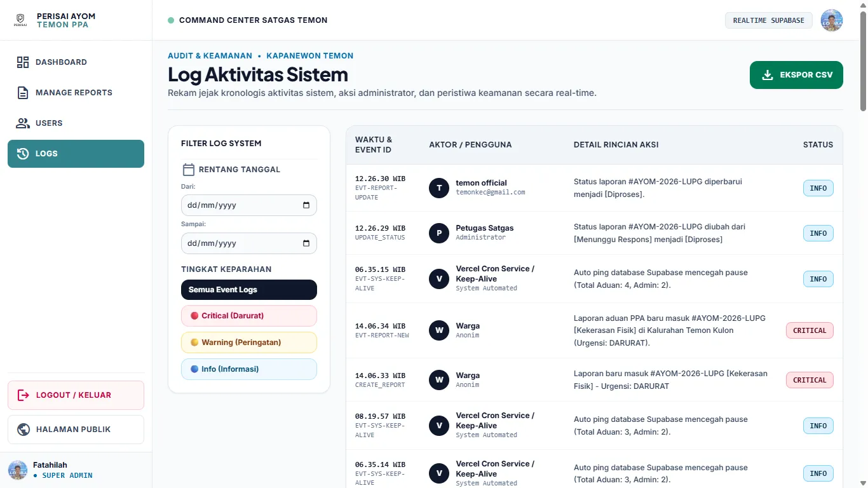
Task: Filter by Critical (Darurat) severity
Action: 249,316
